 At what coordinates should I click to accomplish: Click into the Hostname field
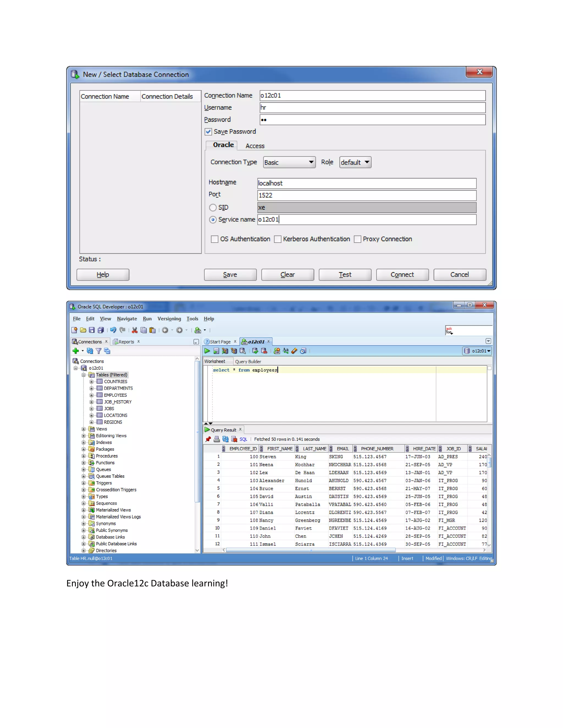tap(366, 183)
